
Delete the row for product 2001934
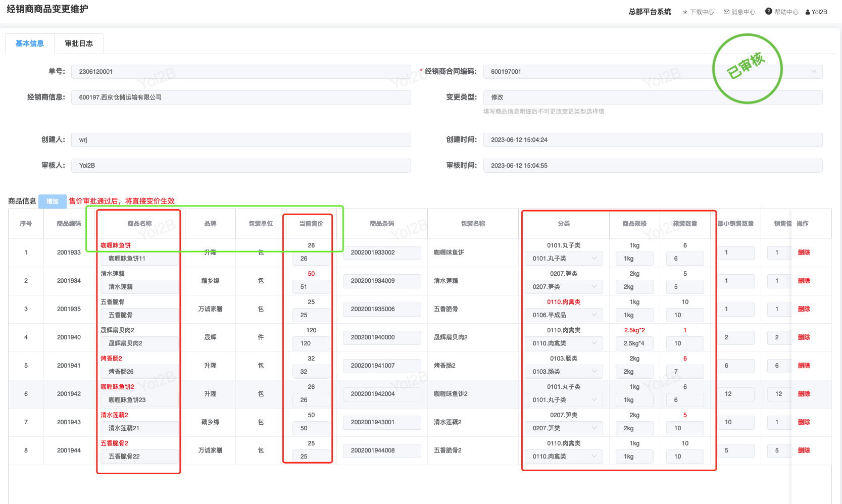click(x=804, y=281)
